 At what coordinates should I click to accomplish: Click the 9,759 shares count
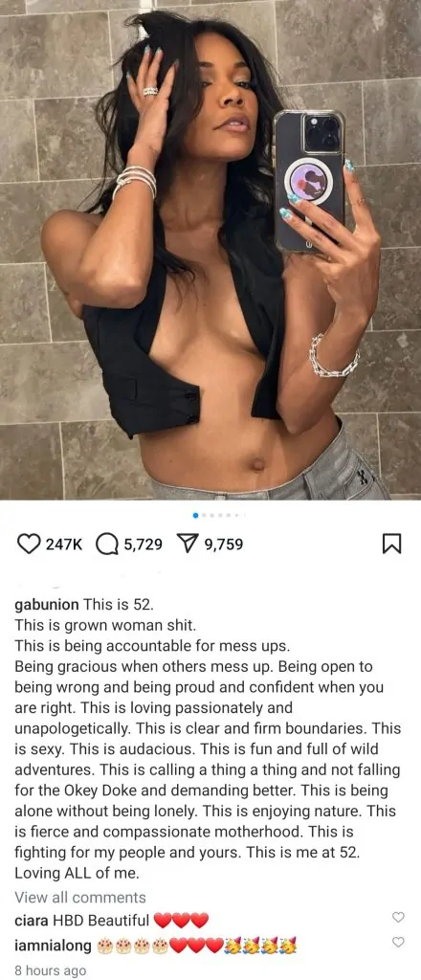pyautogui.click(x=223, y=545)
